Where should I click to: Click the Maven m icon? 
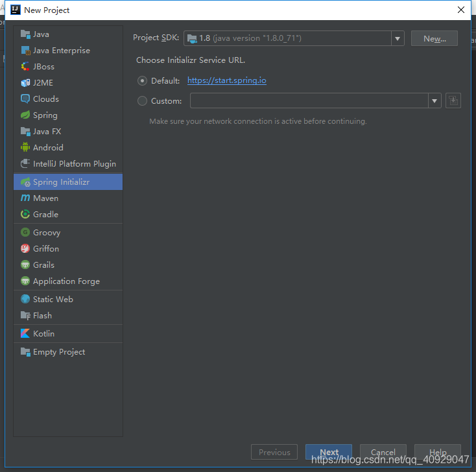coord(25,198)
